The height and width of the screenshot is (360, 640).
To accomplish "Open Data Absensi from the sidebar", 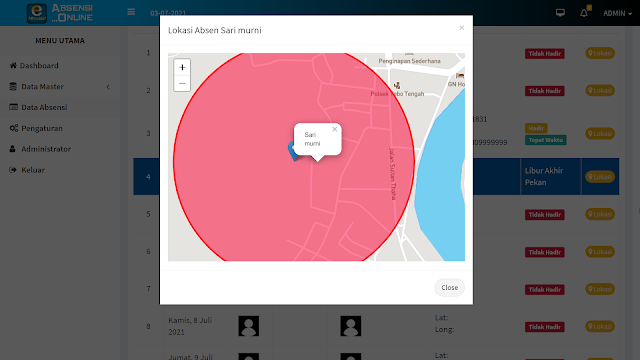I will [60, 107].
